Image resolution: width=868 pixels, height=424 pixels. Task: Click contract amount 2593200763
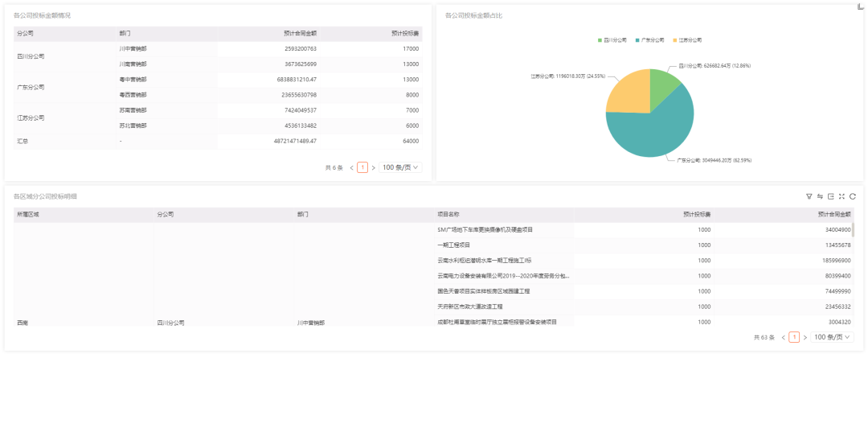(x=301, y=49)
